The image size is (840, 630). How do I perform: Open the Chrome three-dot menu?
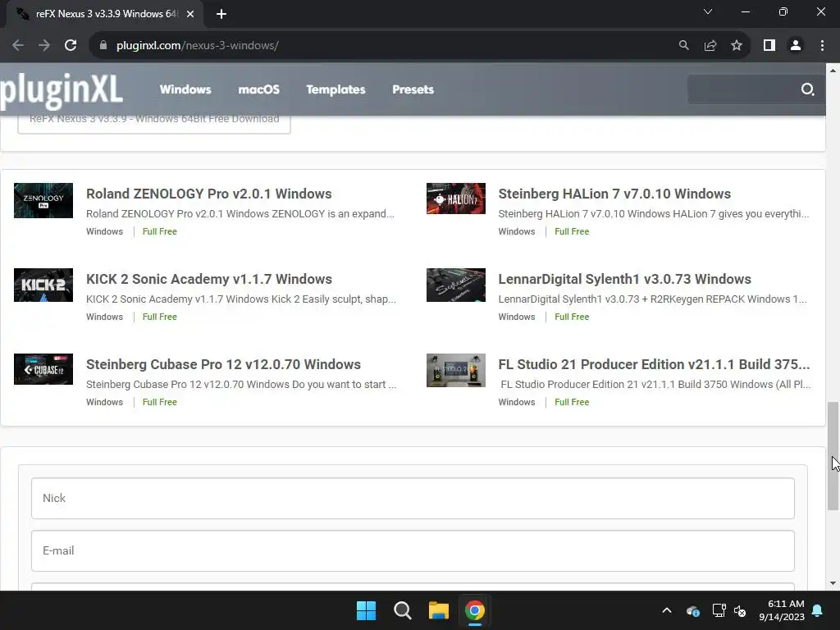click(822, 46)
